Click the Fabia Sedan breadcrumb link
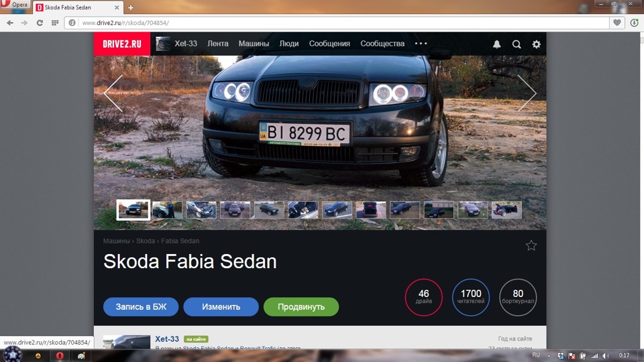This screenshot has height=362, width=644. pyautogui.click(x=180, y=241)
